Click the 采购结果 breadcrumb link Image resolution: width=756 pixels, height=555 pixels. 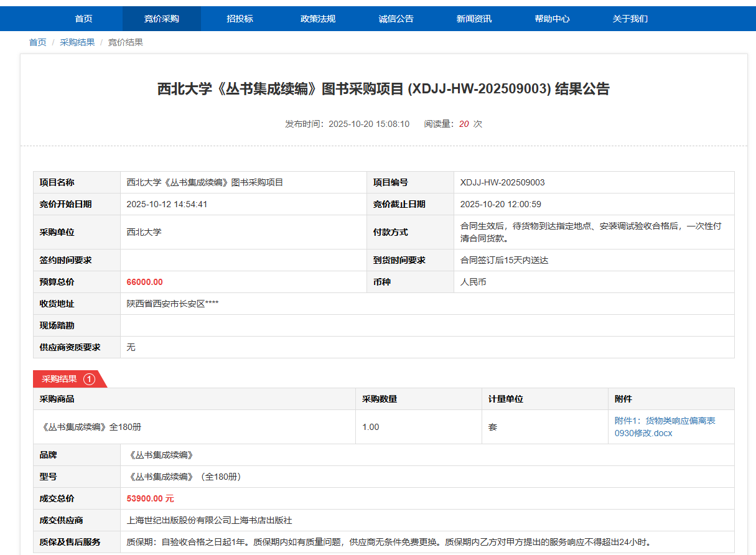click(77, 42)
